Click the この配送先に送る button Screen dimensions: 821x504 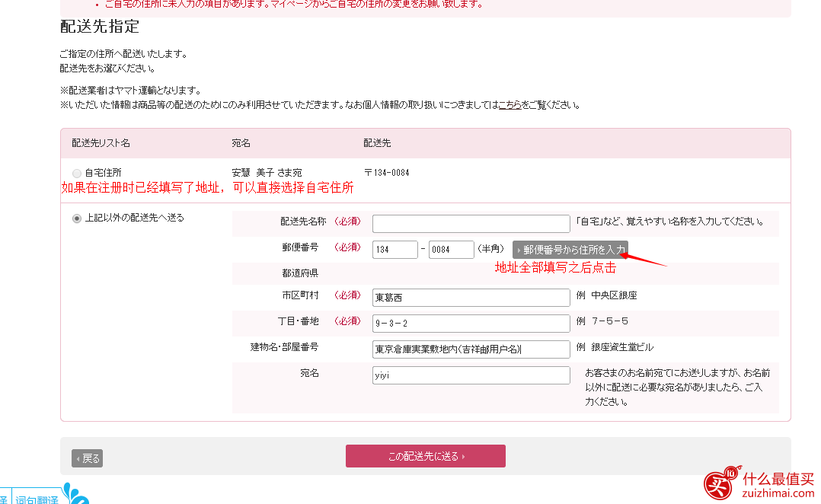coord(425,456)
